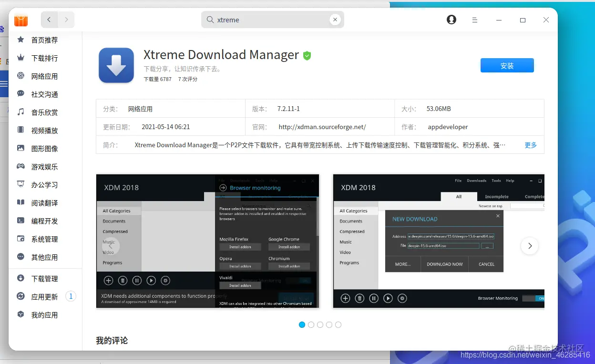Click the music note icon beside 音乐欣赏

[x=21, y=112]
